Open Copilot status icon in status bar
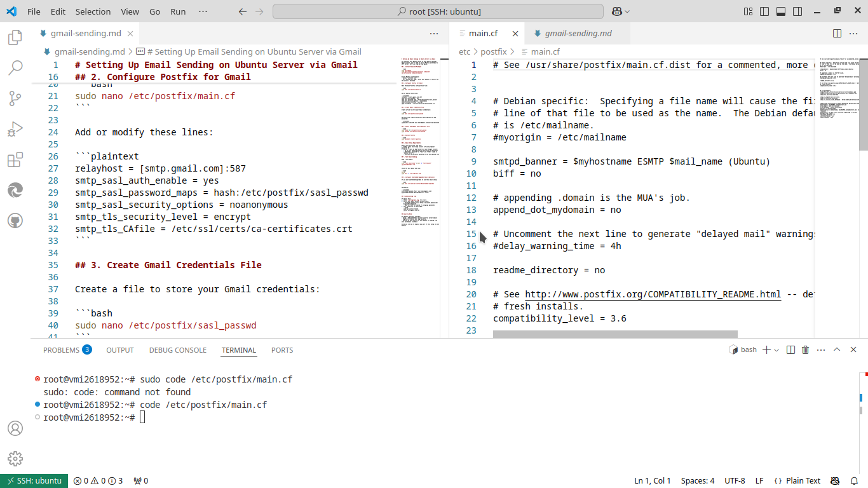Viewport: 868px width, 488px height. point(835,481)
